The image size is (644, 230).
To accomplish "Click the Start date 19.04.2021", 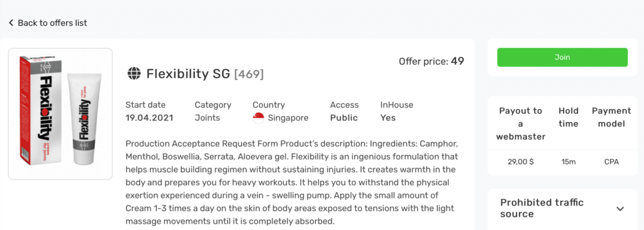I will tap(150, 118).
